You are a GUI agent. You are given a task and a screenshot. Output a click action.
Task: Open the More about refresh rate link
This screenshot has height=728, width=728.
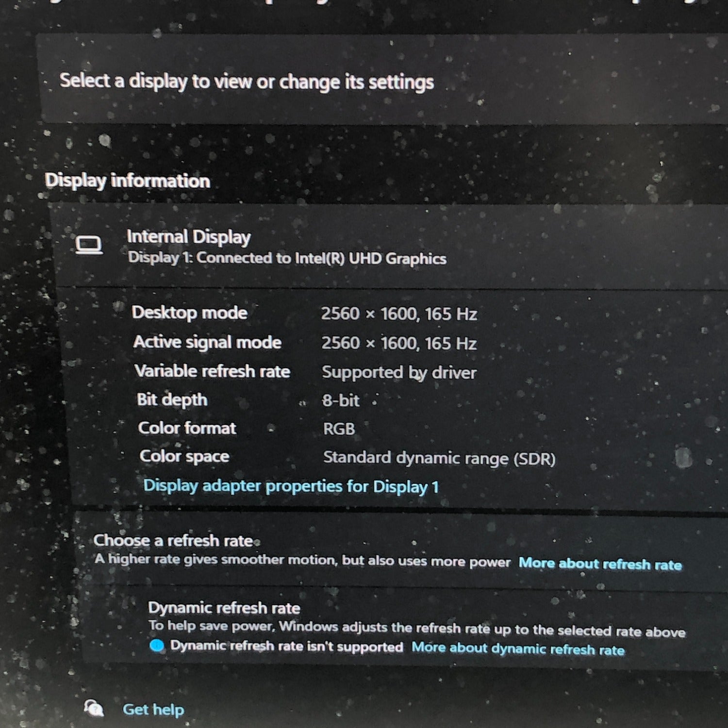[600, 563]
